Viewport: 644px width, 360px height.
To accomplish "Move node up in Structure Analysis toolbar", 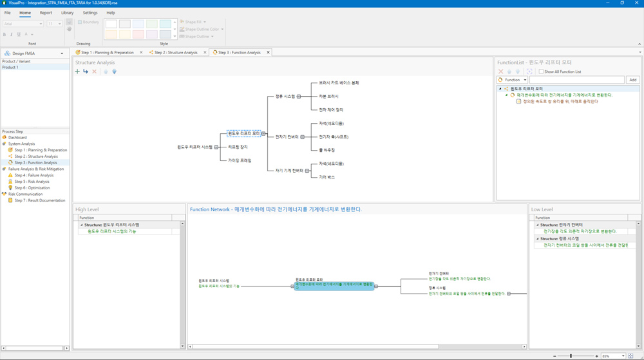I will [x=106, y=71].
